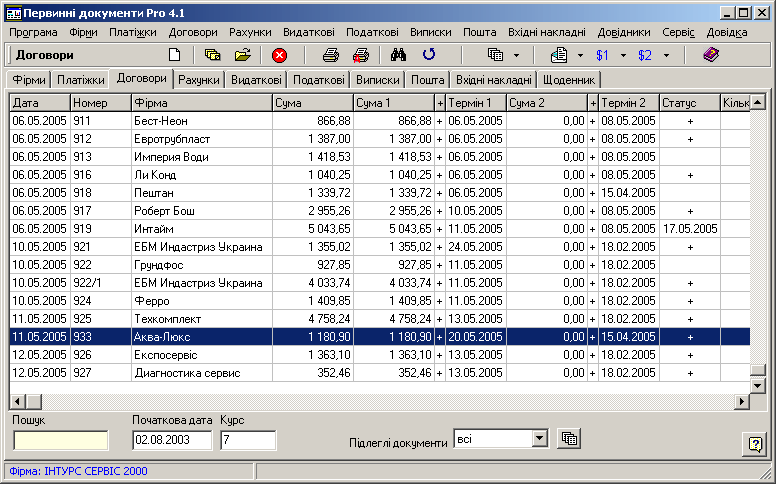Select the Империя Води row
This screenshot has height=484, width=776.
click(380, 157)
